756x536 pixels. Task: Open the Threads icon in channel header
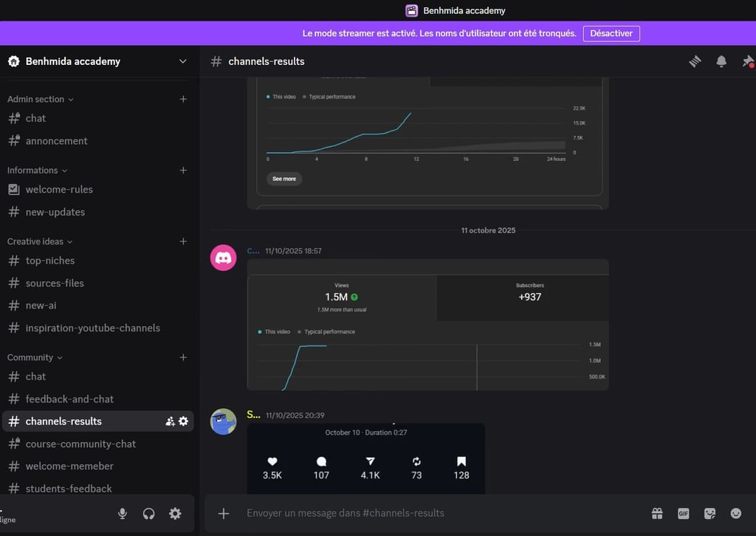click(695, 61)
